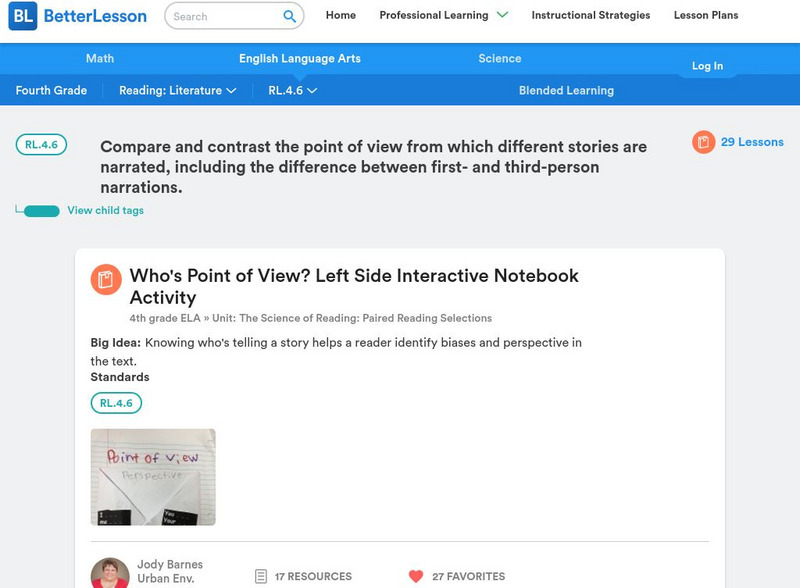Click the BetterLesson BL logo icon
Image resolution: width=800 pixels, height=588 pixels.
point(22,16)
